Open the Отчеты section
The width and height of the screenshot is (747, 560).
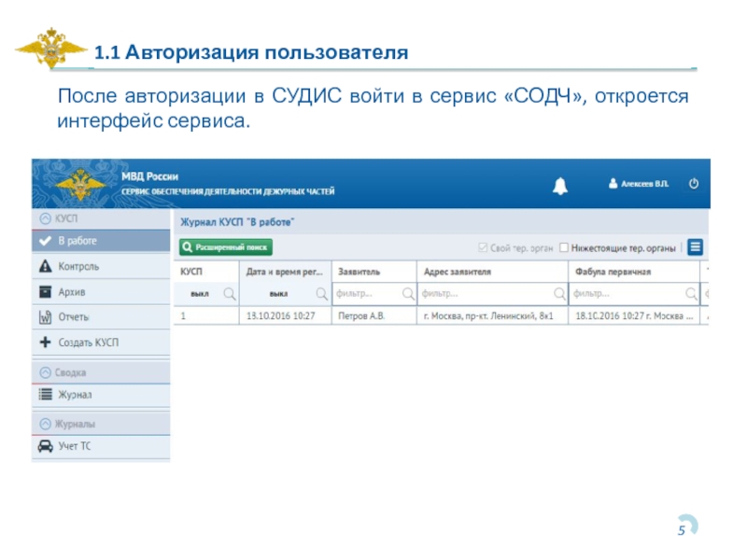pyautogui.click(x=101, y=317)
